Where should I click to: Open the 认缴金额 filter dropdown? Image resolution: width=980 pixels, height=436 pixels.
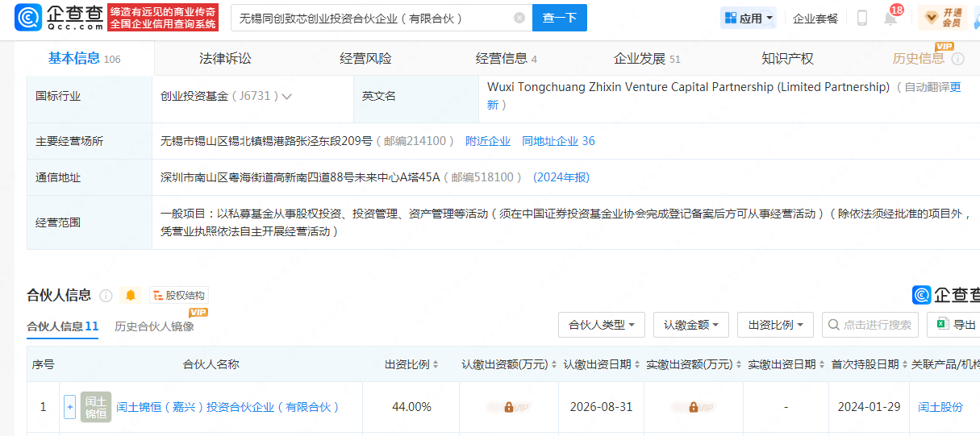coord(691,325)
